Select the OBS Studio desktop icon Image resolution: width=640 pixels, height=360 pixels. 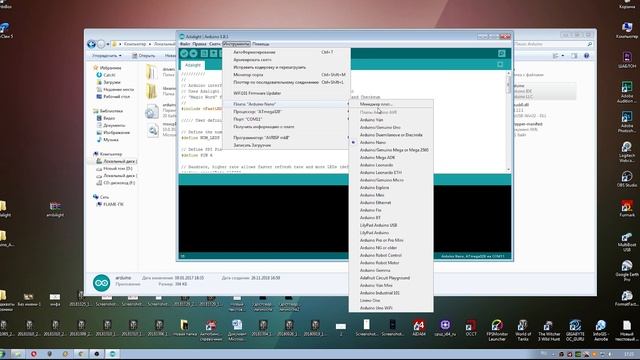coord(627,179)
